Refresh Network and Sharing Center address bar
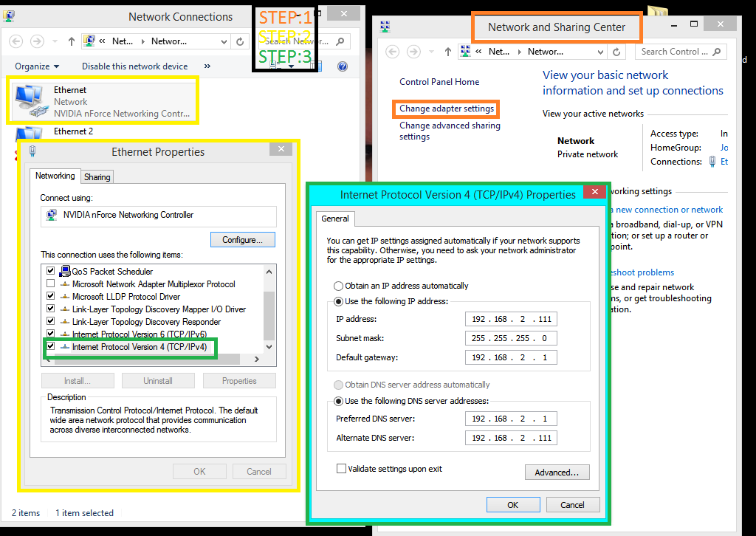The image size is (756, 536). (616, 52)
